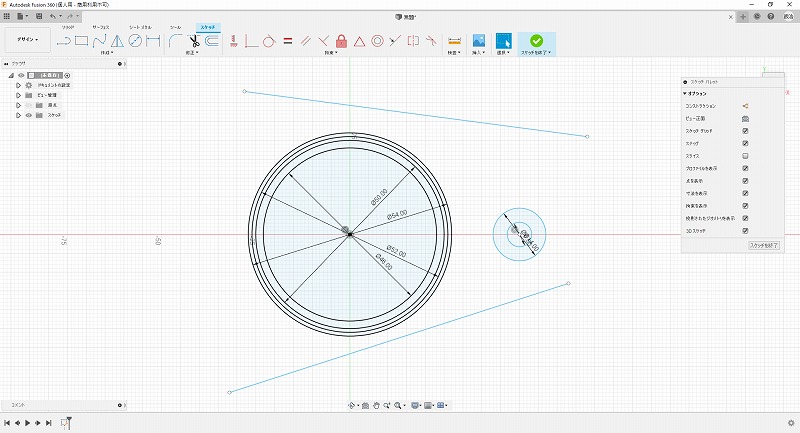Select the Concentric constraint icon
This screenshot has width=800, height=433.
pyautogui.click(x=377, y=41)
